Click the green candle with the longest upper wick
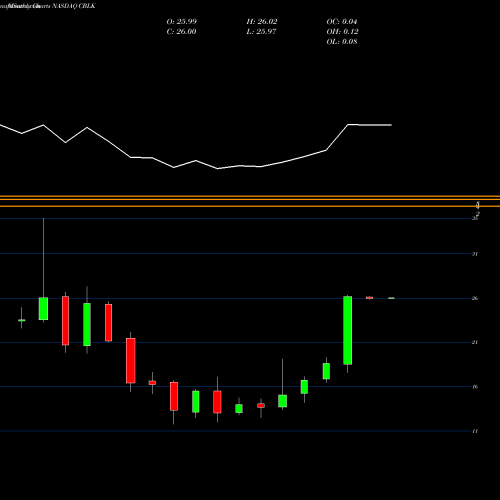This screenshot has height=500, width=500. pyautogui.click(x=43, y=308)
